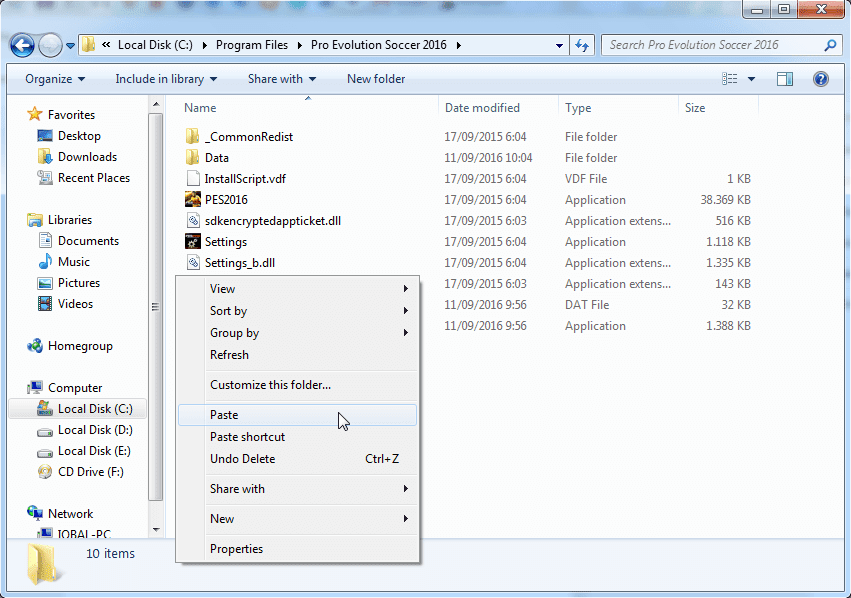This screenshot has width=851, height=598.
Task: Open the Sort by submenu
Action: click(x=297, y=311)
